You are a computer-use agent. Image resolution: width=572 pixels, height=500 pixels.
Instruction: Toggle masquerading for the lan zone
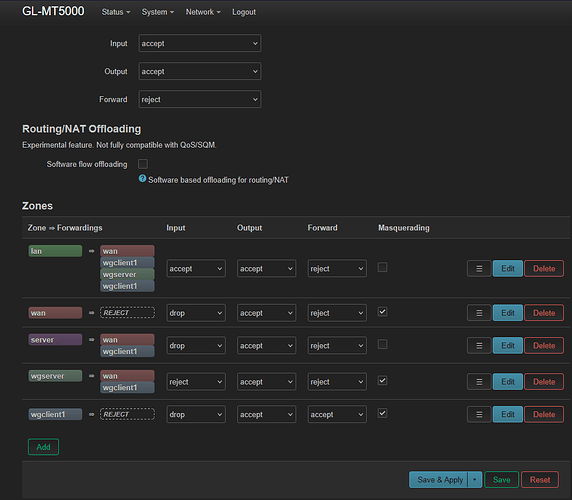tap(382, 267)
